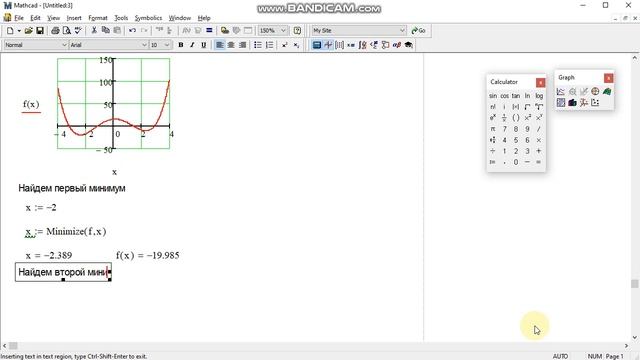Viewport: 640px width, 360px height.
Task: Run spell check from the toolbar
Action: click(x=78, y=31)
